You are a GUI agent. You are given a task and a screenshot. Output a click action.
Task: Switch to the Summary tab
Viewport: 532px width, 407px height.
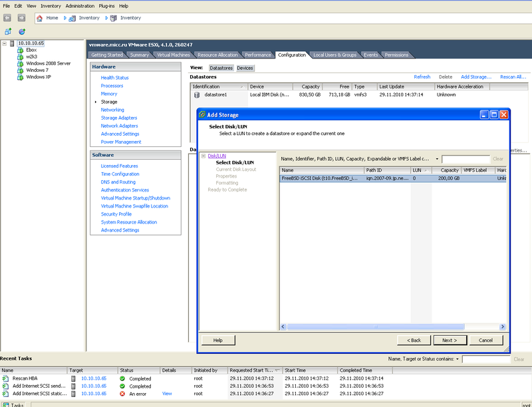tap(140, 55)
